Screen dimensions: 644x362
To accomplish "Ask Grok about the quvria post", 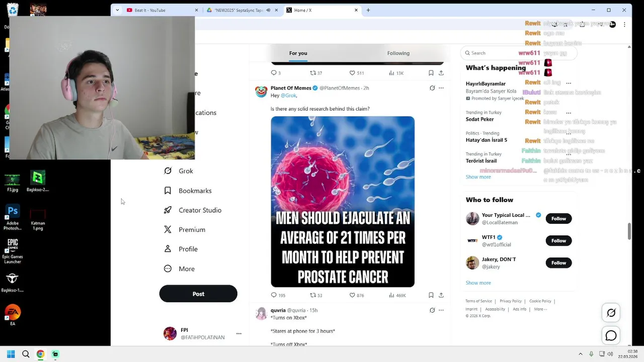I will coord(432,310).
